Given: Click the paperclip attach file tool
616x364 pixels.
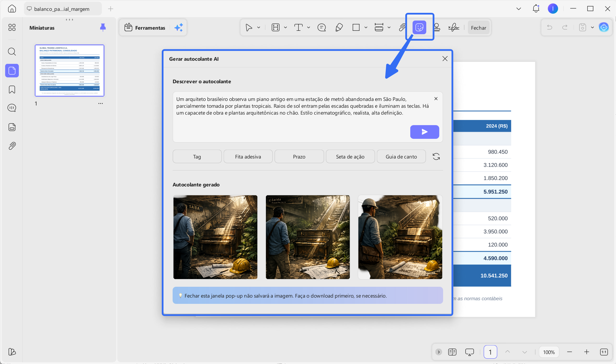Looking at the screenshot, I should [402, 27].
